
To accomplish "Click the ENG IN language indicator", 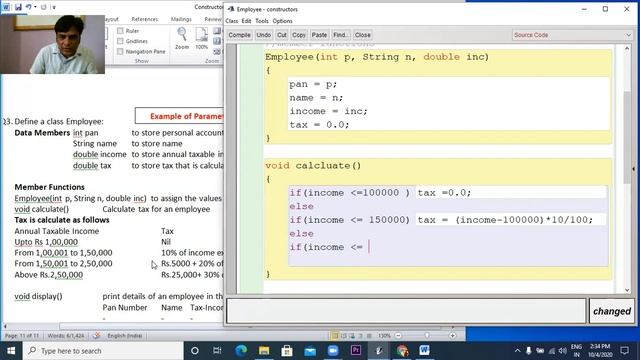I will pos(576,351).
